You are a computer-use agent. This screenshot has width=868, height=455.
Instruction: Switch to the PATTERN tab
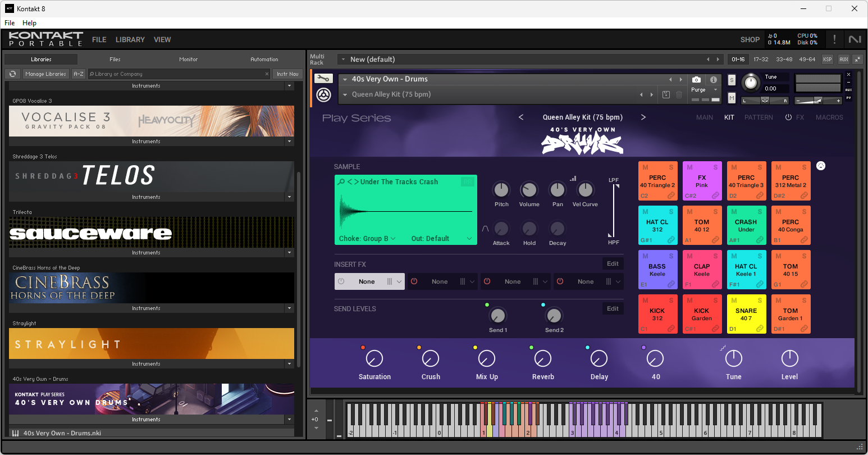[x=759, y=117]
